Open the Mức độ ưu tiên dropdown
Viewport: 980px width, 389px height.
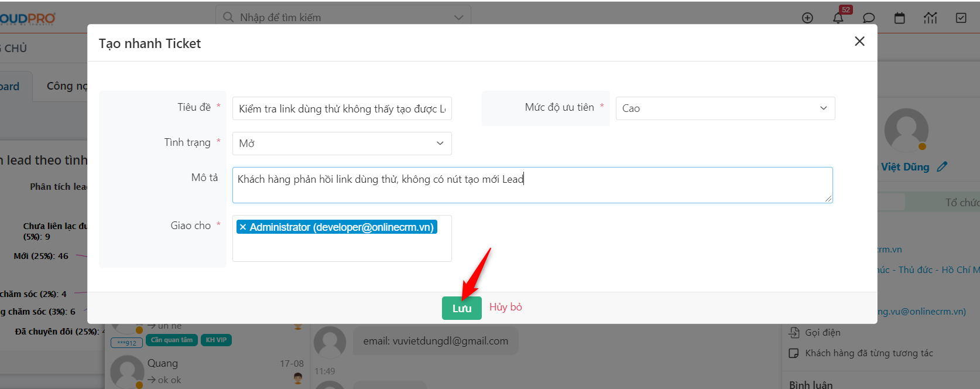pos(725,108)
